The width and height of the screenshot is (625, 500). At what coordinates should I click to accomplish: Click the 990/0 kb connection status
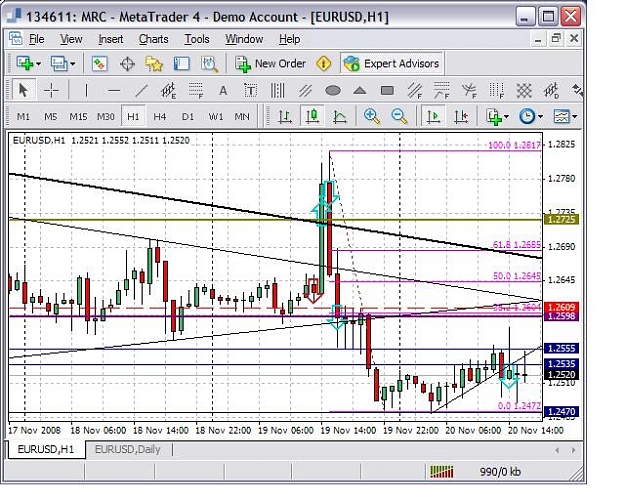[500, 472]
